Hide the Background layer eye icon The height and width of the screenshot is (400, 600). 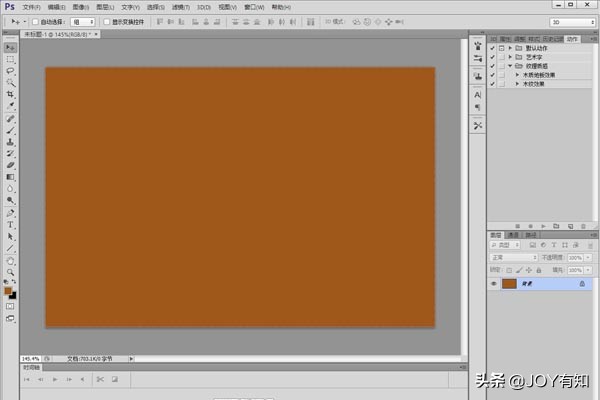point(494,284)
